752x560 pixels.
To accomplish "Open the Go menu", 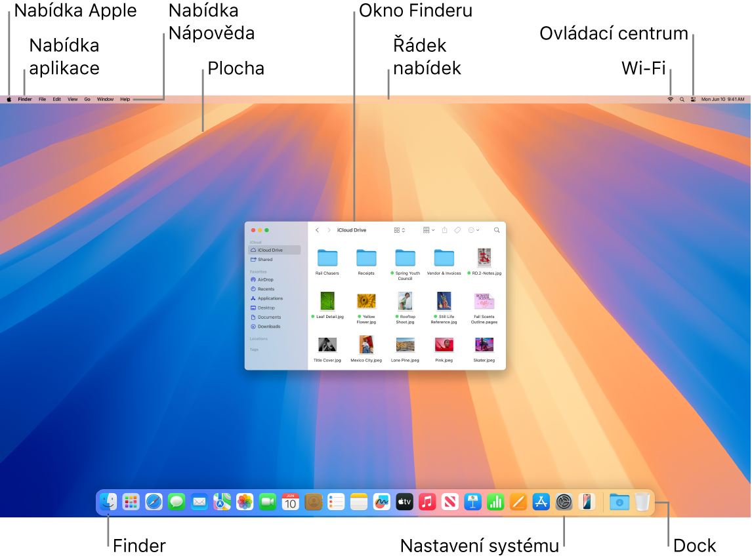I will coord(87,99).
